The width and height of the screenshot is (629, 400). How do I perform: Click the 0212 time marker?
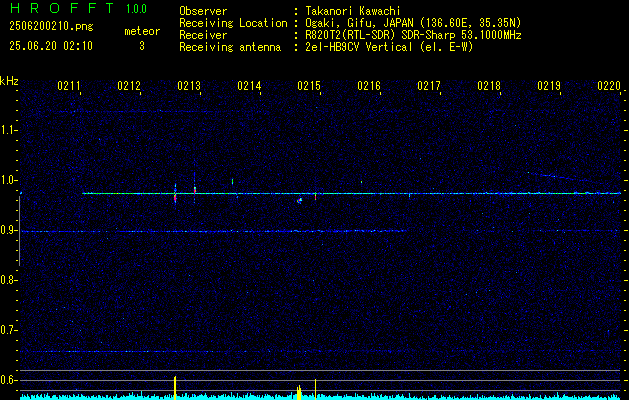click(129, 85)
